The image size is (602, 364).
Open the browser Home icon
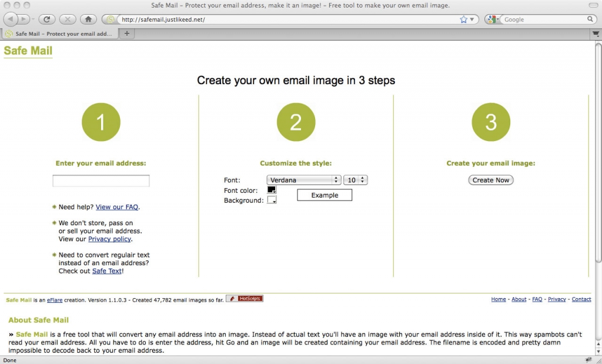click(x=88, y=19)
